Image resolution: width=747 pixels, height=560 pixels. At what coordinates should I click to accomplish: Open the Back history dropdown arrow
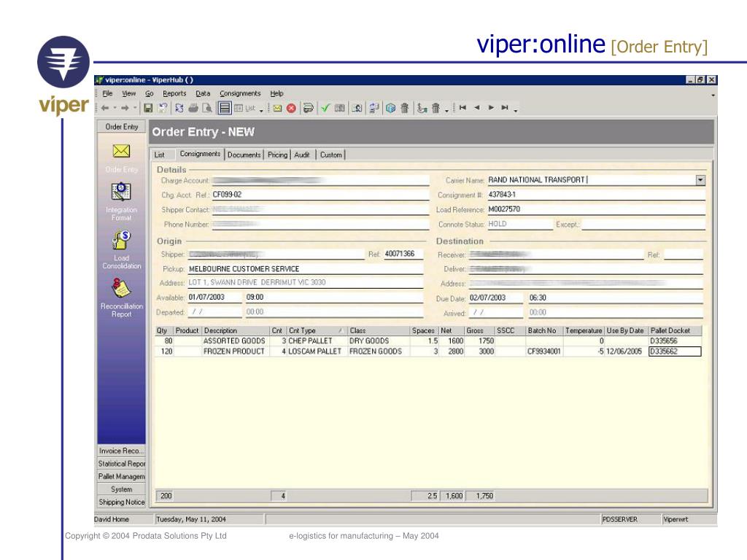point(115,108)
